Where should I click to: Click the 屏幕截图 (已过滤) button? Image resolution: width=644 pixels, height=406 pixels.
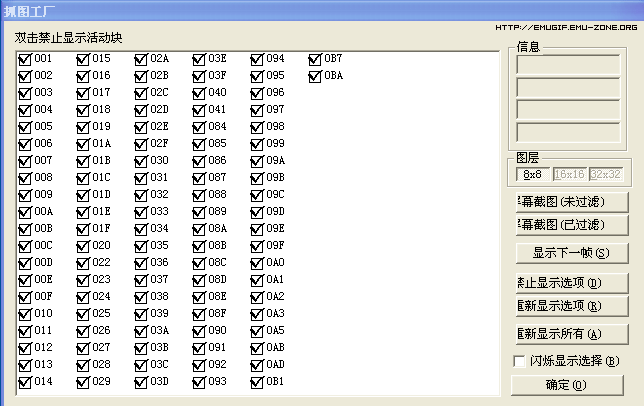572,225
